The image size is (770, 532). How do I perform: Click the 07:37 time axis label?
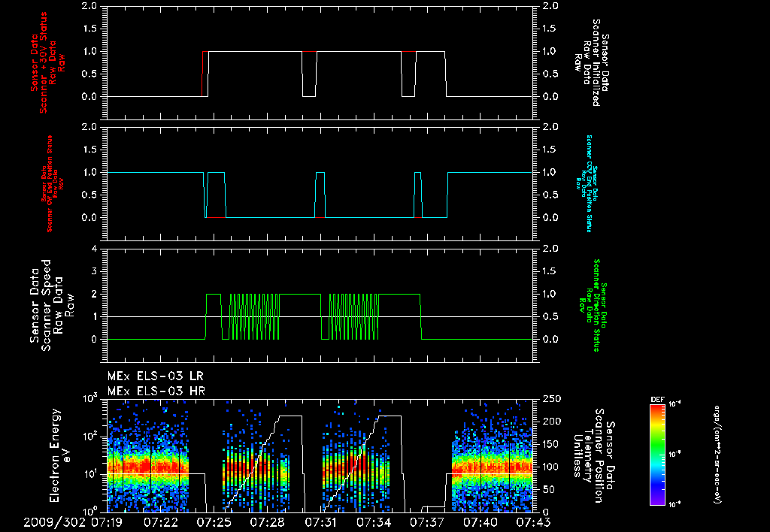[427, 522]
